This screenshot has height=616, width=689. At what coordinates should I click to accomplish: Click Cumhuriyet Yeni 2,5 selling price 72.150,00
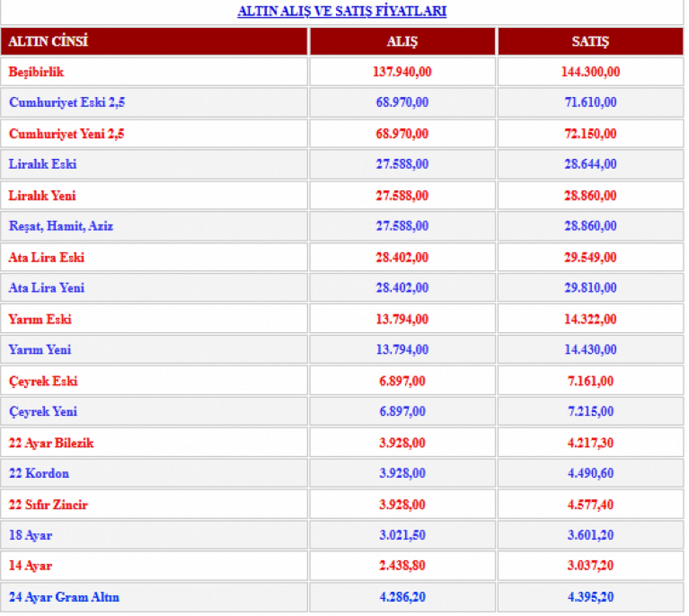pos(590,134)
